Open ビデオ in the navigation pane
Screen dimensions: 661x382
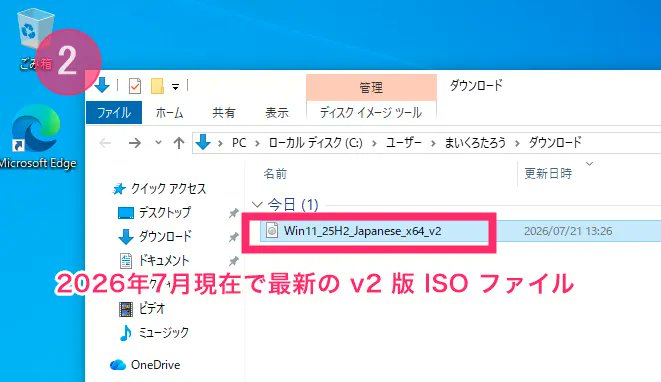[x=152, y=308]
